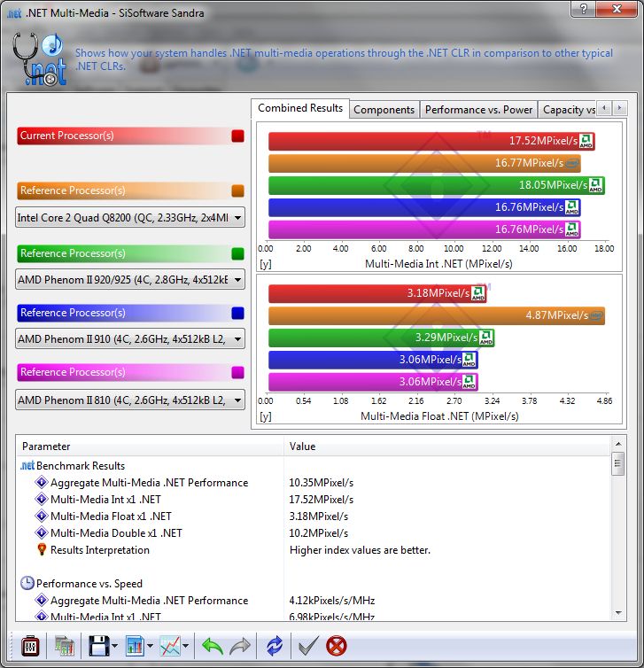Click the Higher index values are better text
The width and height of the screenshot is (644, 668).
click(x=360, y=550)
